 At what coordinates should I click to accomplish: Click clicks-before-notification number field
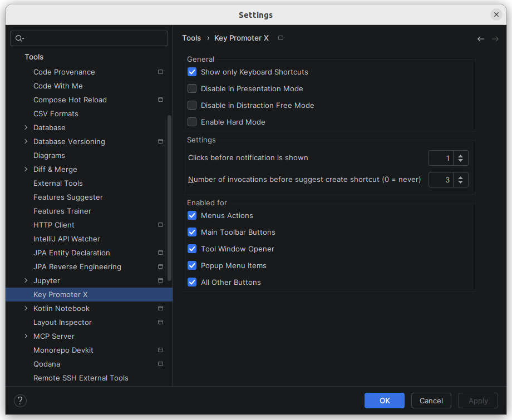coord(441,159)
